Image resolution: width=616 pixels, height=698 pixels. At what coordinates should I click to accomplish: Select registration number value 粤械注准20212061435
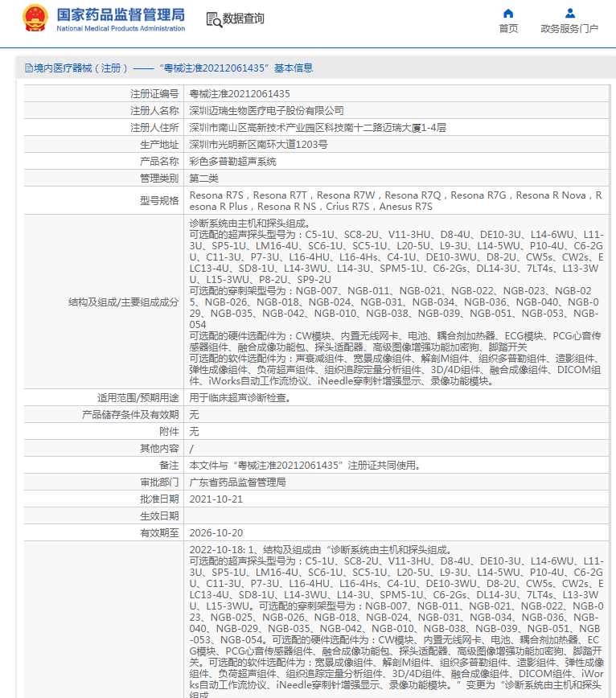(240, 94)
